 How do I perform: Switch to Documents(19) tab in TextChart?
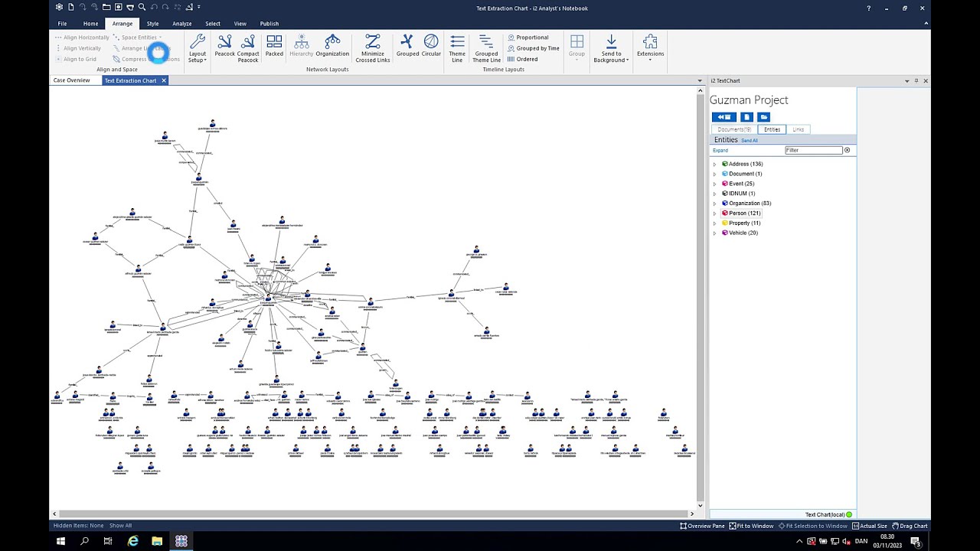(x=733, y=129)
